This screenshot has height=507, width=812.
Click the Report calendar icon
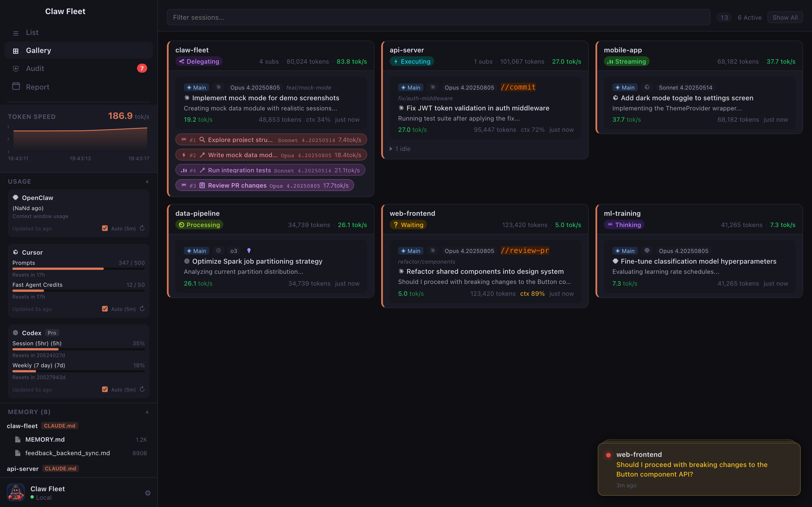pos(16,86)
